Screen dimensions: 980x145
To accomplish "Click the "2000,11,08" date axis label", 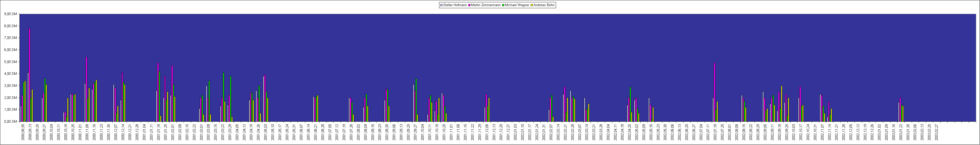I will click(87, 132).
